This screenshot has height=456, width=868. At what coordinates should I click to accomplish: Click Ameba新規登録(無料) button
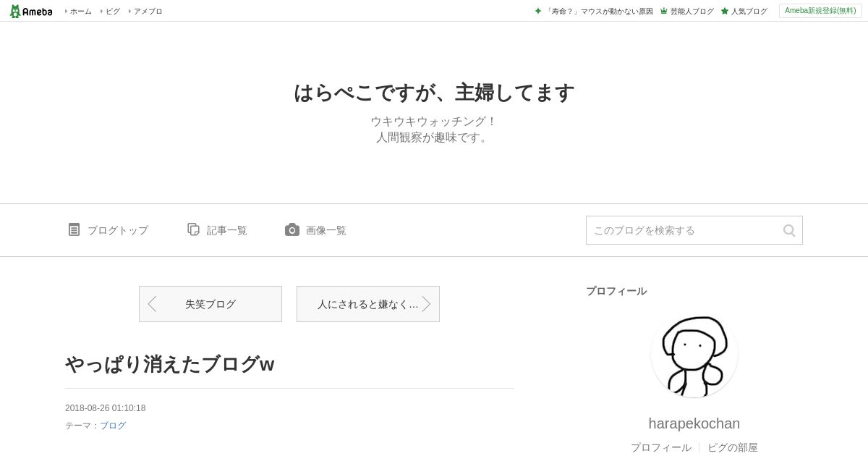[x=820, y=11]
